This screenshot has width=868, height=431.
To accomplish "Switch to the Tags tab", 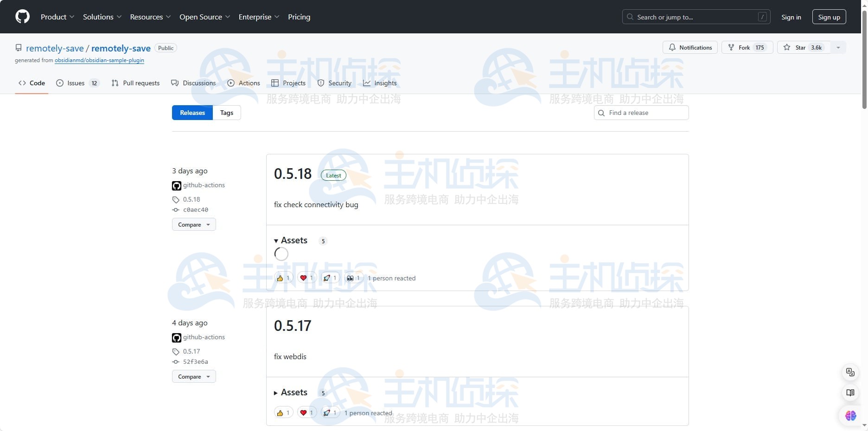I will coord(226,113).
